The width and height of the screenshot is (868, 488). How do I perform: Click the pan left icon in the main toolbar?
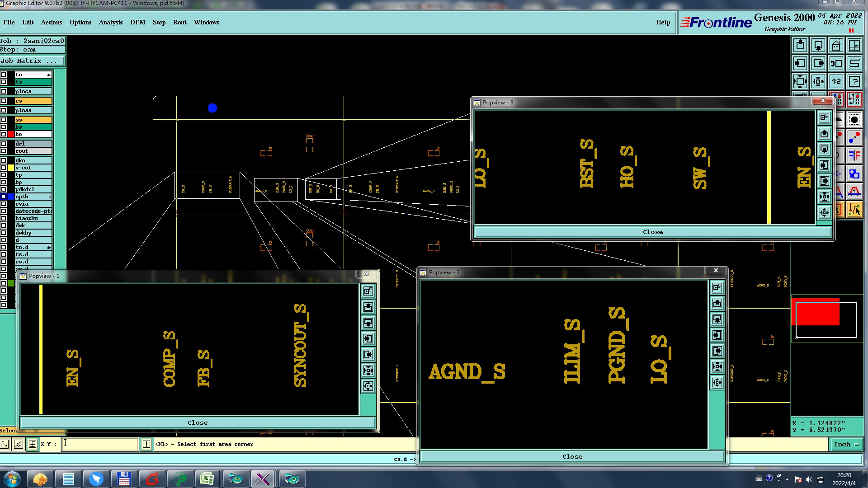point(800,63)
